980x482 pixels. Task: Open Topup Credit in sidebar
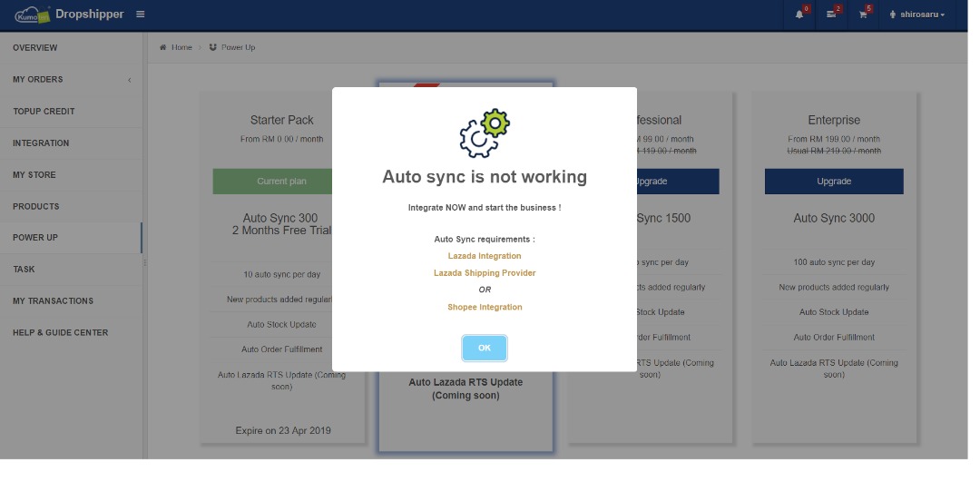tap(44, 113)
